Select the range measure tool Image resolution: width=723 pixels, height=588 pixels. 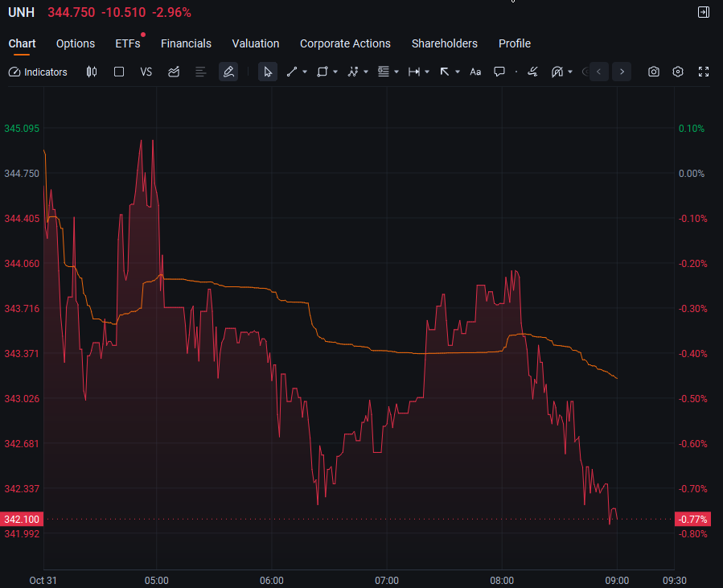click(414, 72)
